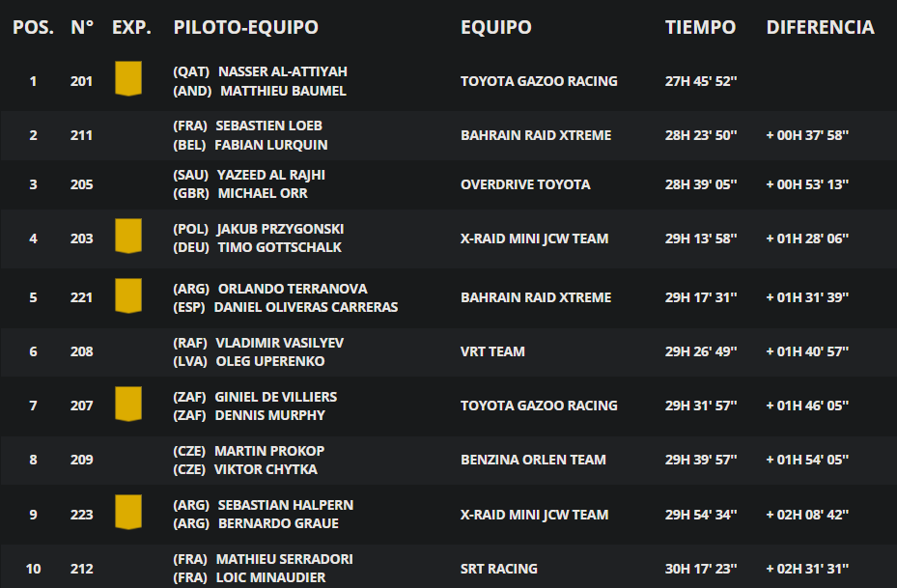Screen dimensions: 897x588
Task: Open Mathieu Serradori driver name
Action: [284, 559]
